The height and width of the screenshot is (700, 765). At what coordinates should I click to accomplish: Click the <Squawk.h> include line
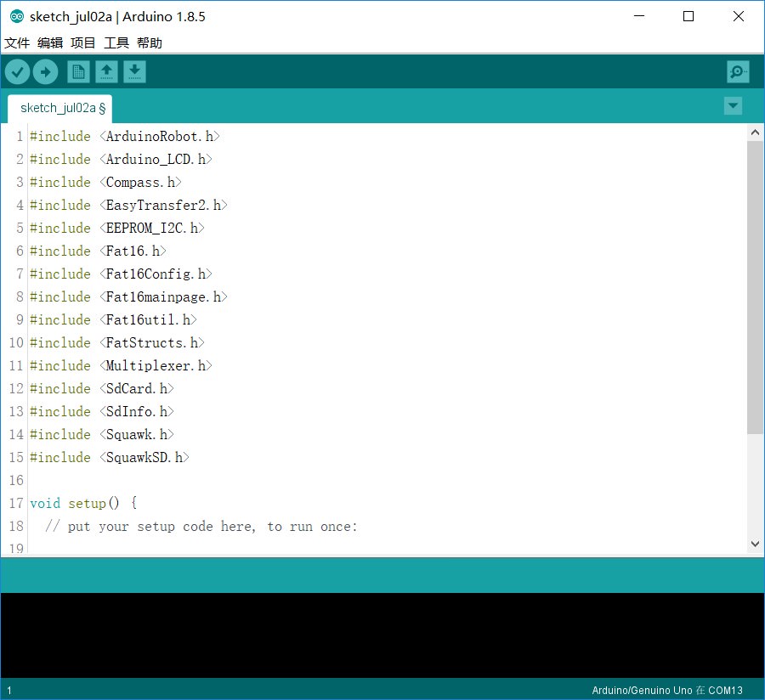click(102, 434)
